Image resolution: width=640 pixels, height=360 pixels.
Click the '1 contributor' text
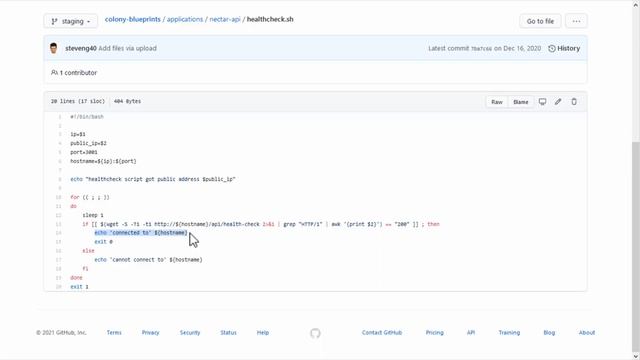point(78,73)
